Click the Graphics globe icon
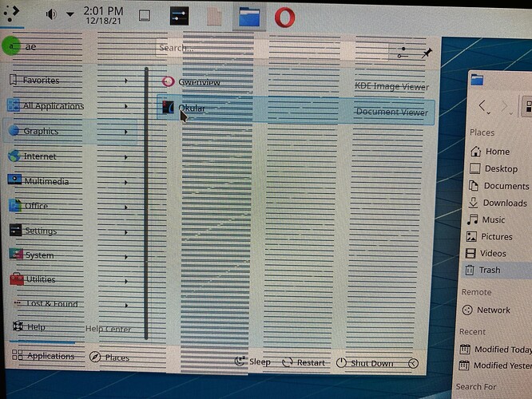Viewport: 532px width, 399px height. tap(14, 131)
